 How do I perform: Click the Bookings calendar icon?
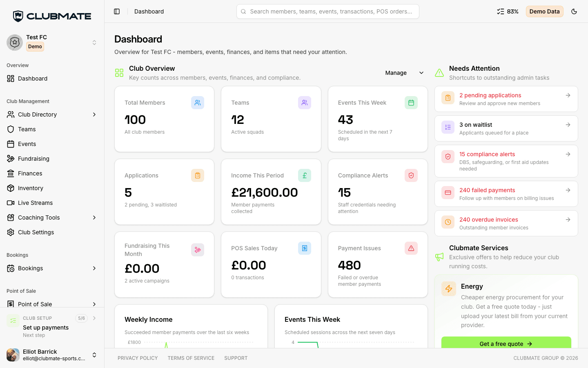(x=11, y=268)
